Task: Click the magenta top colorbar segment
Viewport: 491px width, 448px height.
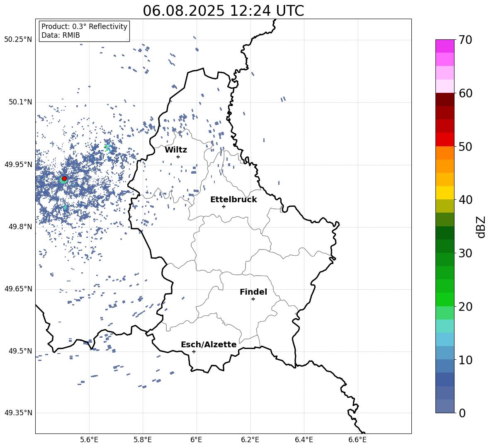Action: 445,46
